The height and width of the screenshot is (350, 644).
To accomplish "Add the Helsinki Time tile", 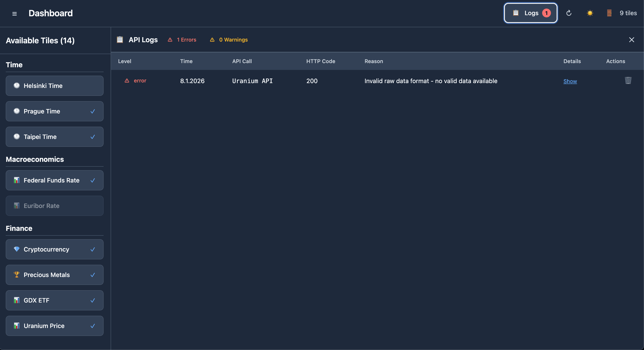I will click(54, 86).
